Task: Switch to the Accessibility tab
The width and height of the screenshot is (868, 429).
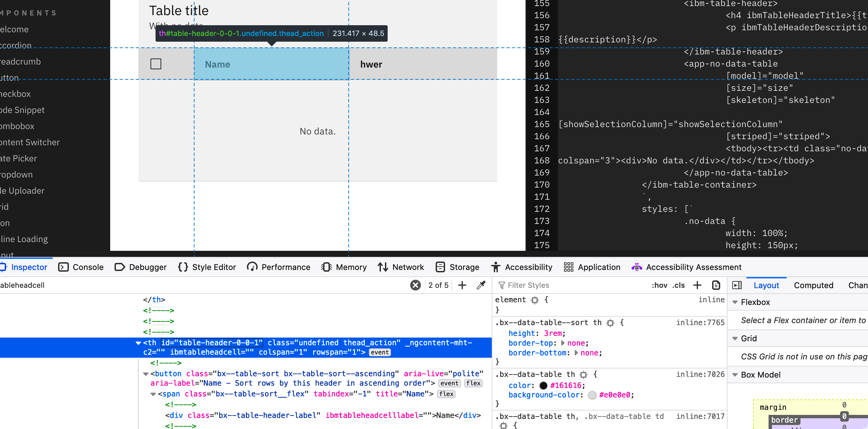Action: point(522,267)
